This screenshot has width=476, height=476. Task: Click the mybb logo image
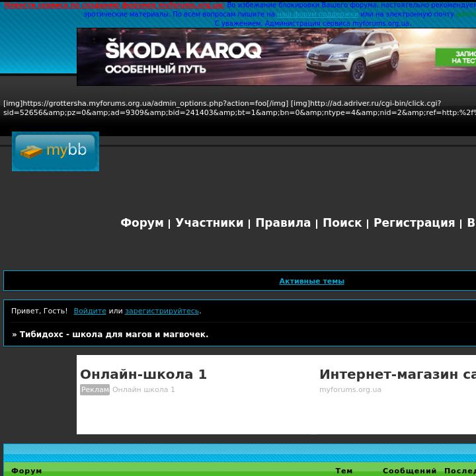coord(56,151)
